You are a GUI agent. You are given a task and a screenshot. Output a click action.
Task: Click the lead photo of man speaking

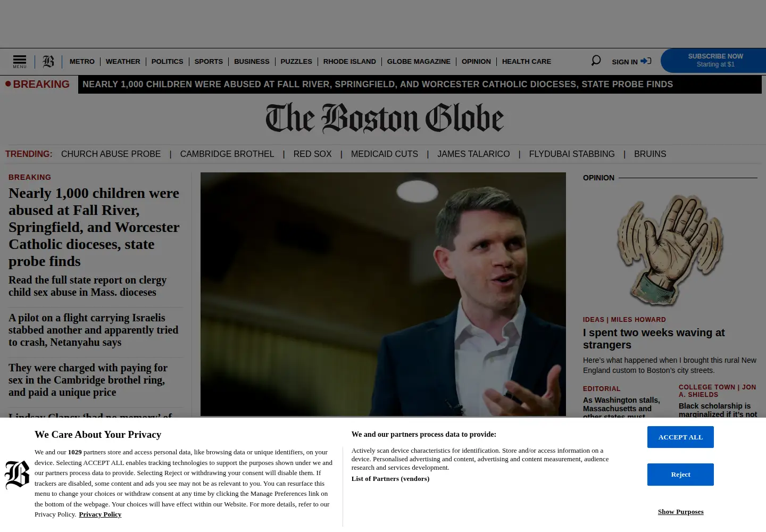383,294
